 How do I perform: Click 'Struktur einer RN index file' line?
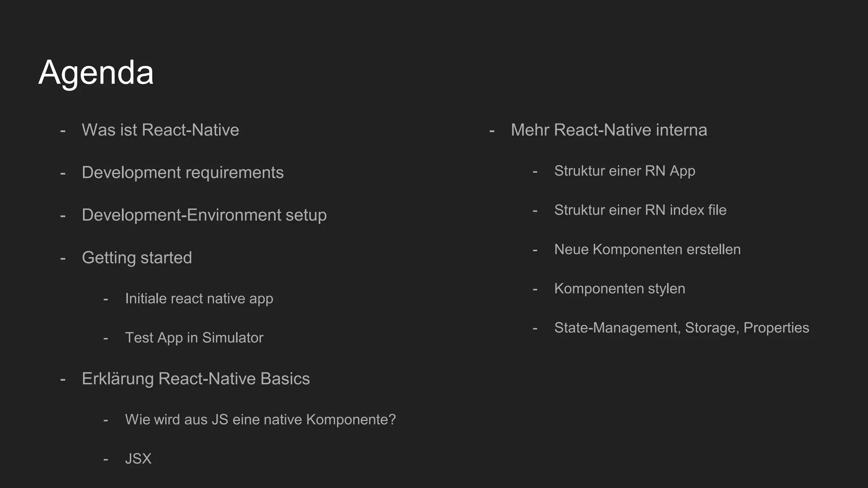point(640,210)
